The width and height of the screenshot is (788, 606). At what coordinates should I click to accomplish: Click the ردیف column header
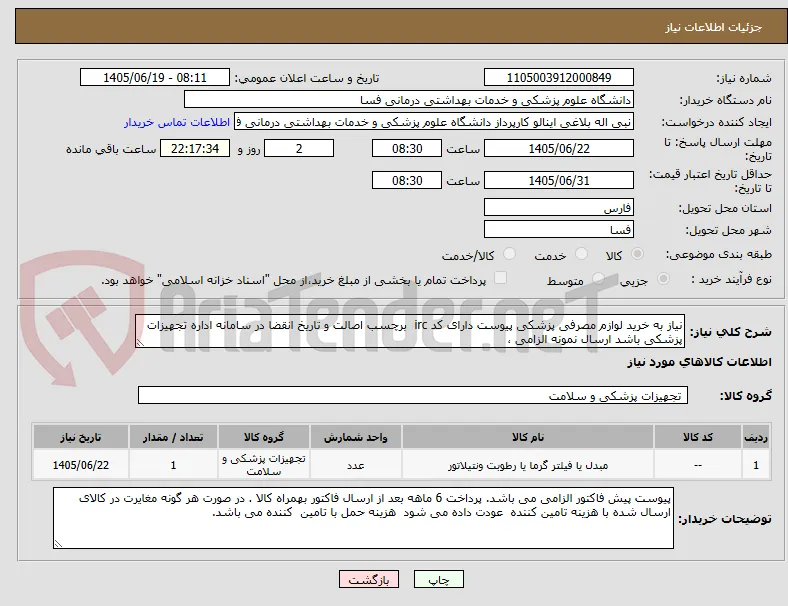(755, 437)
